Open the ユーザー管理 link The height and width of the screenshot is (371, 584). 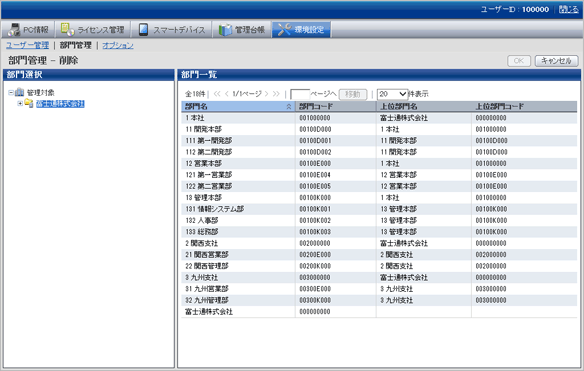(x=27, y=45)
